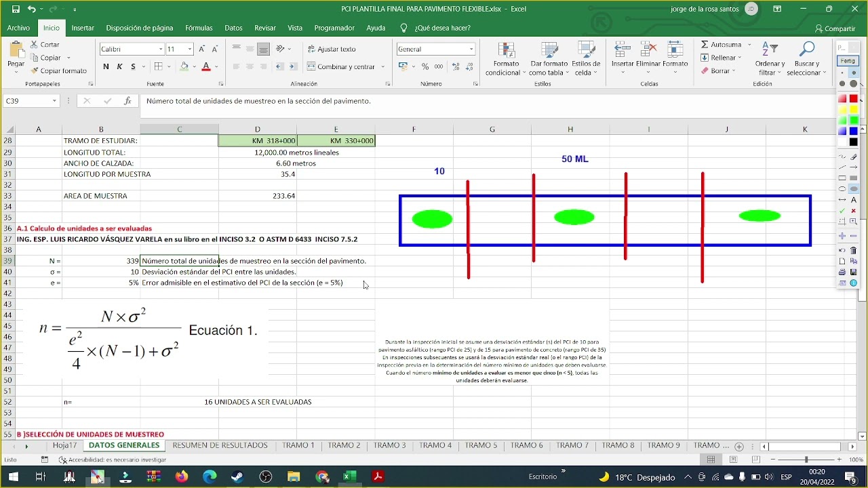Toggle bold N formatting

pyautogui.click(x=106, y=66)
